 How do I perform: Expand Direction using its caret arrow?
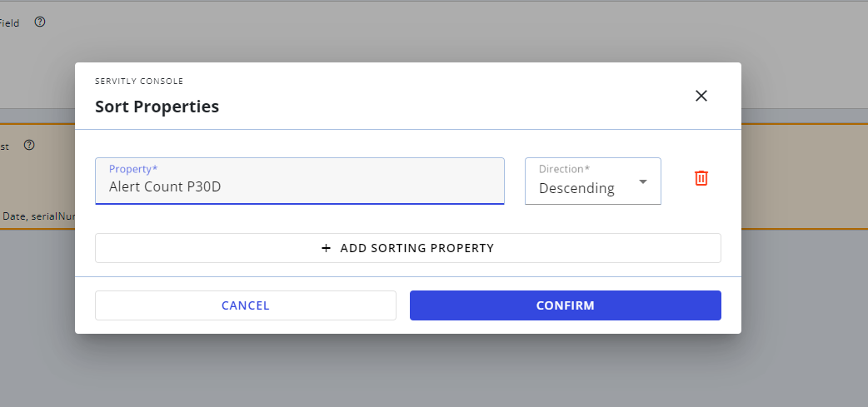click(x=643, y=181)
